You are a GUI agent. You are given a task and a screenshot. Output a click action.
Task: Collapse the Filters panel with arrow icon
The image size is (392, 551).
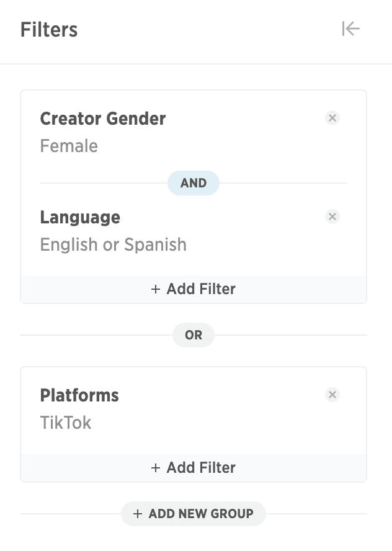pos(351,29)
